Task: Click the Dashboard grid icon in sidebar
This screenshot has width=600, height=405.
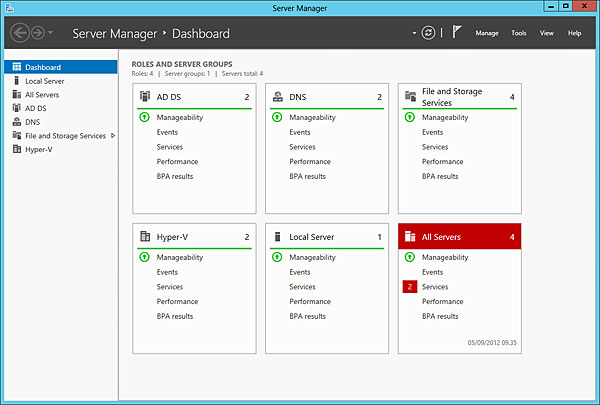Action: [16, 67]
